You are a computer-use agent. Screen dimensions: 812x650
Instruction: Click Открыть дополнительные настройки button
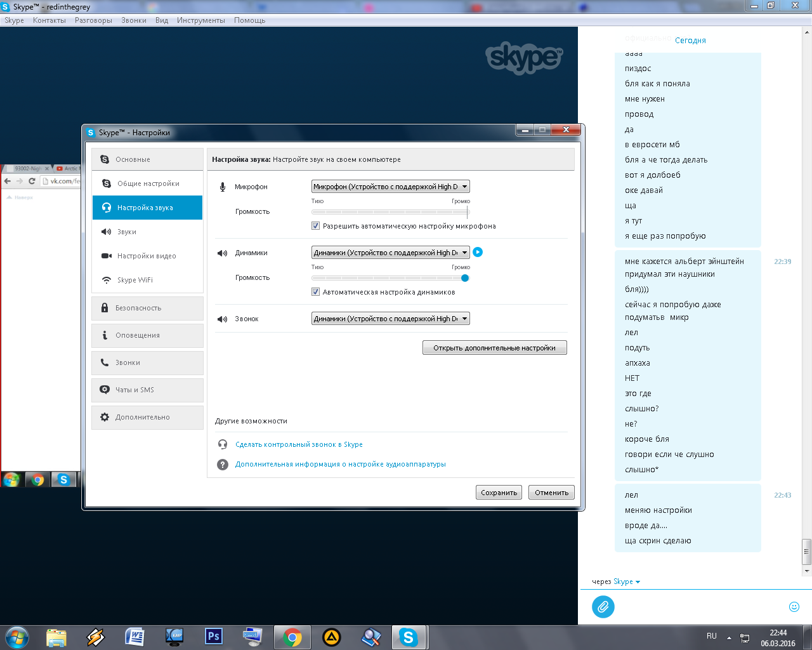[495, 348]
